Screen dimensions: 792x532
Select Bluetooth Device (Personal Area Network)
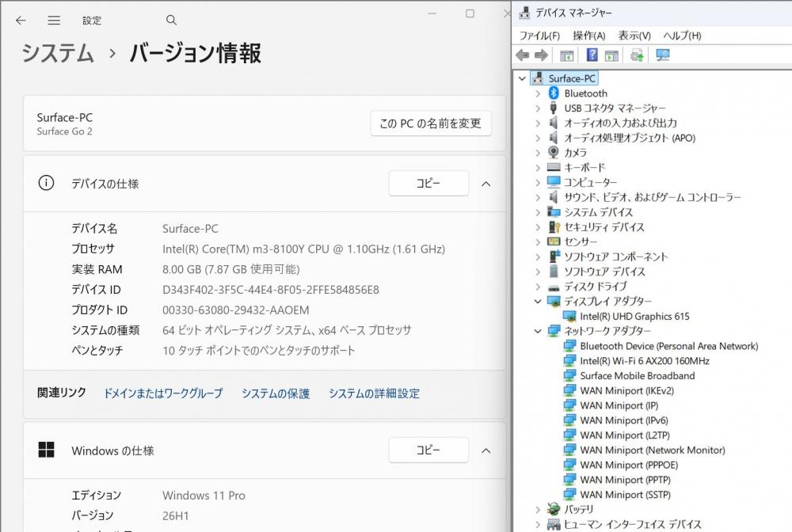[x=668, y=346]
